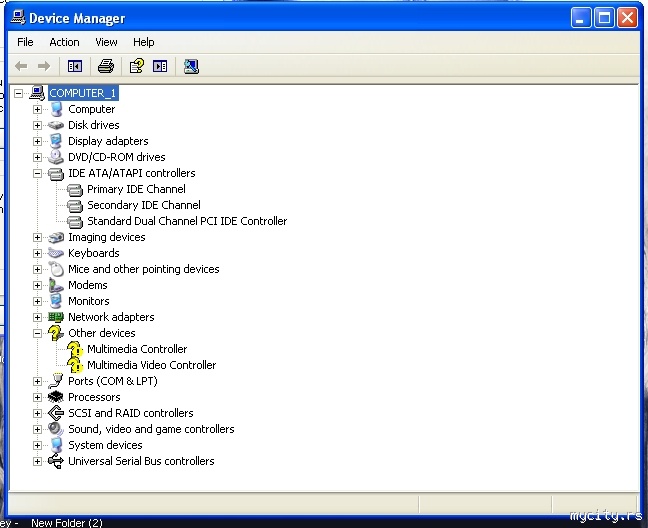Click the warning icon beside Multimedia Controller

point(75,350)
